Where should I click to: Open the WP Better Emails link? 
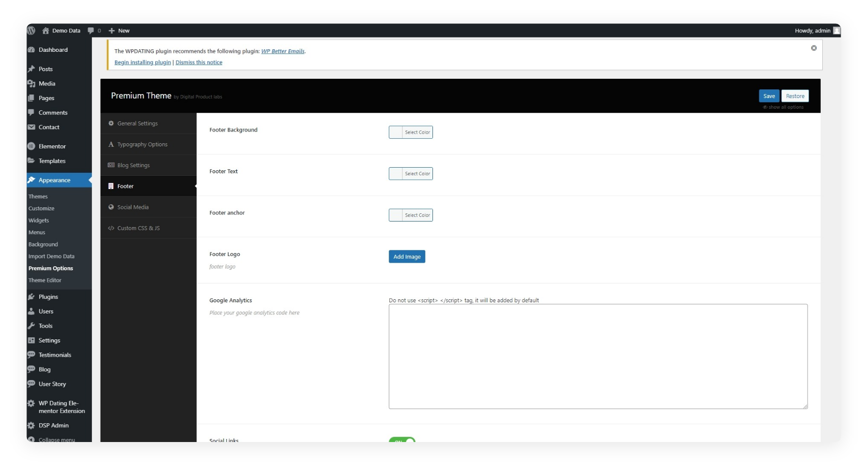[283, 51]
